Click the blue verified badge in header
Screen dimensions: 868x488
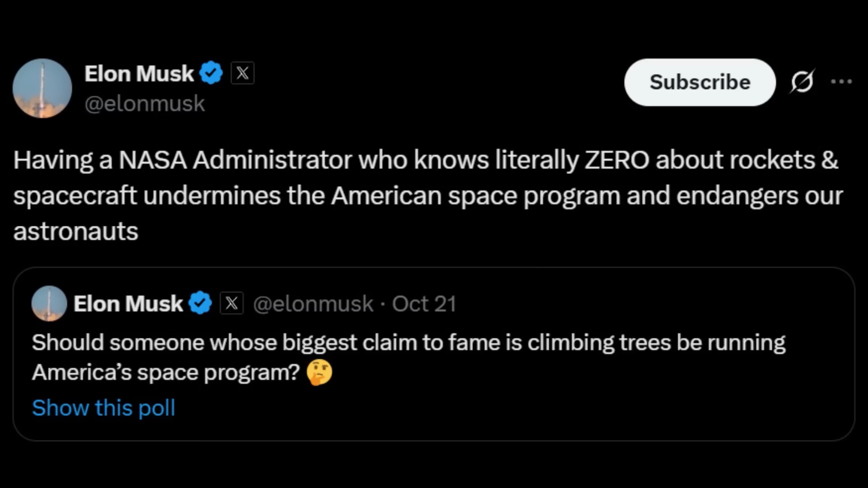point(211,73)
